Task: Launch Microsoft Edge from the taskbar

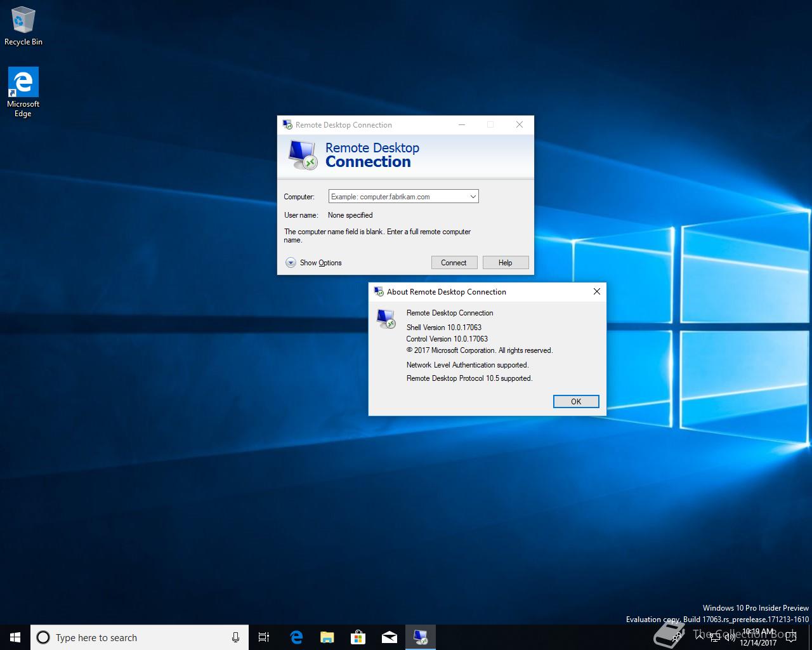Action: (x=296, y=637)
